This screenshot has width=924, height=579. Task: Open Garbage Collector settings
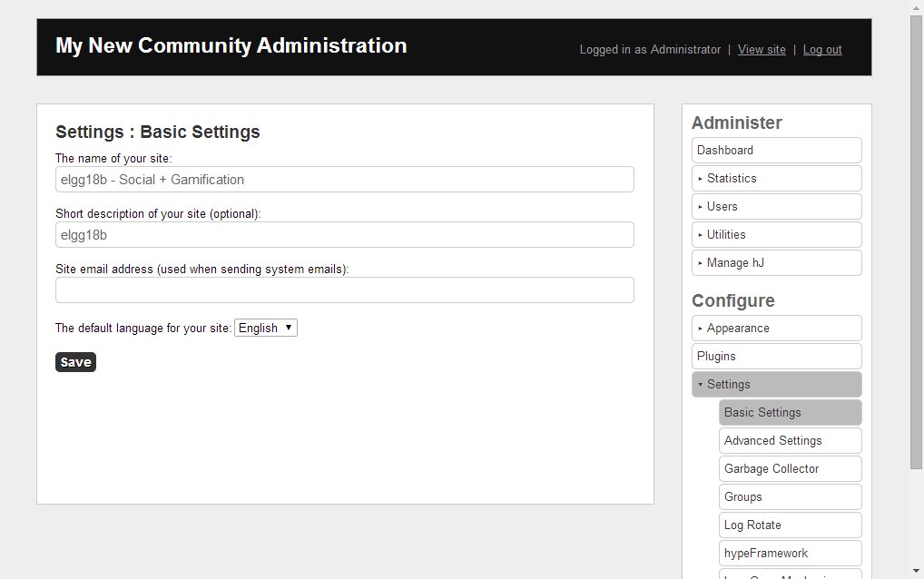point(790,469)
